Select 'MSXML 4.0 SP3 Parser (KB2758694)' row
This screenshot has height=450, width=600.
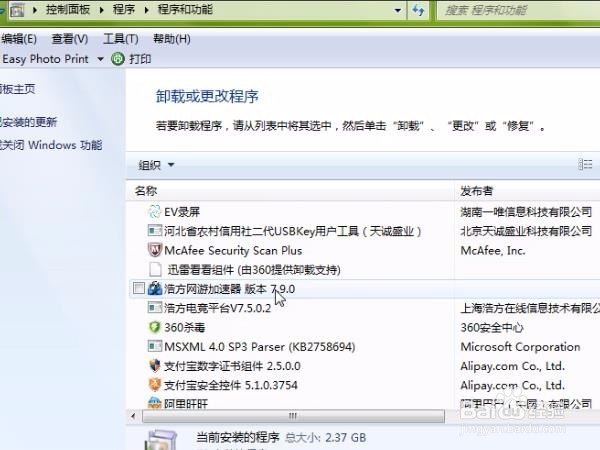point(259,347)
